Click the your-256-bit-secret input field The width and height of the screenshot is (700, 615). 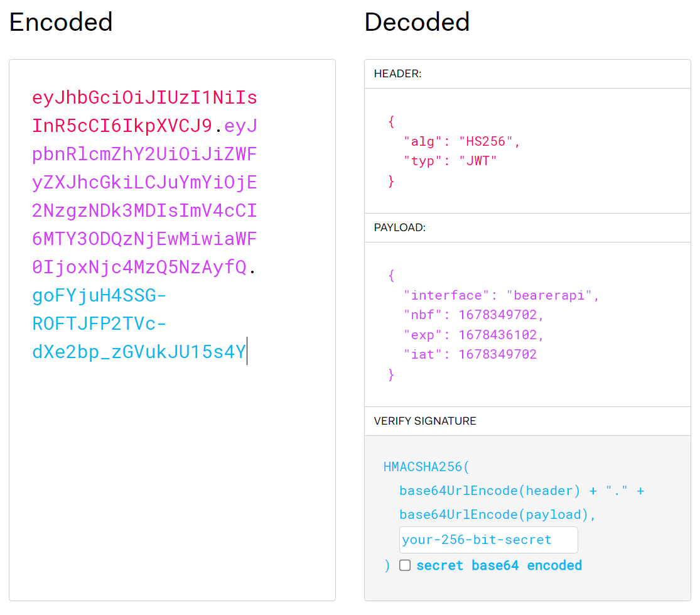[x=488, y=540]
